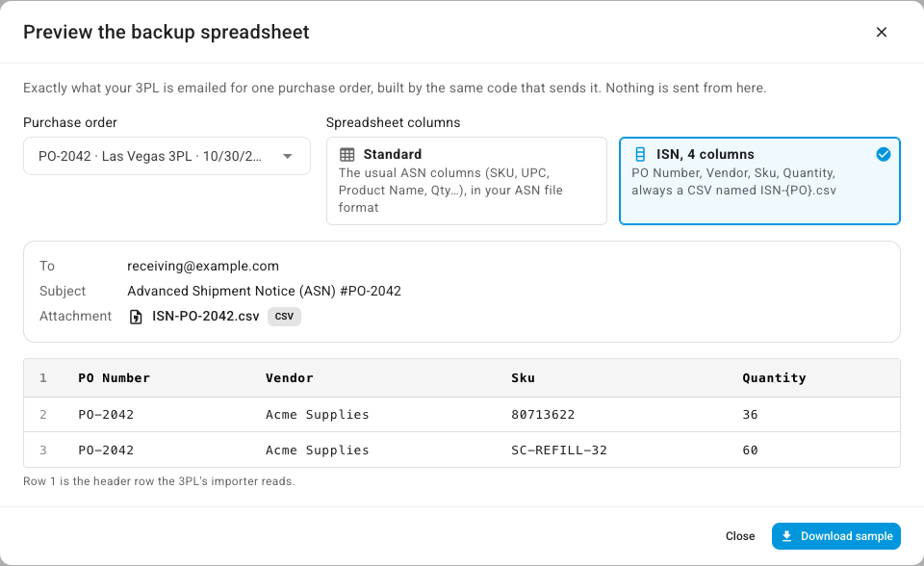
Task: Click the Download sample button
Action: (836, 536)
